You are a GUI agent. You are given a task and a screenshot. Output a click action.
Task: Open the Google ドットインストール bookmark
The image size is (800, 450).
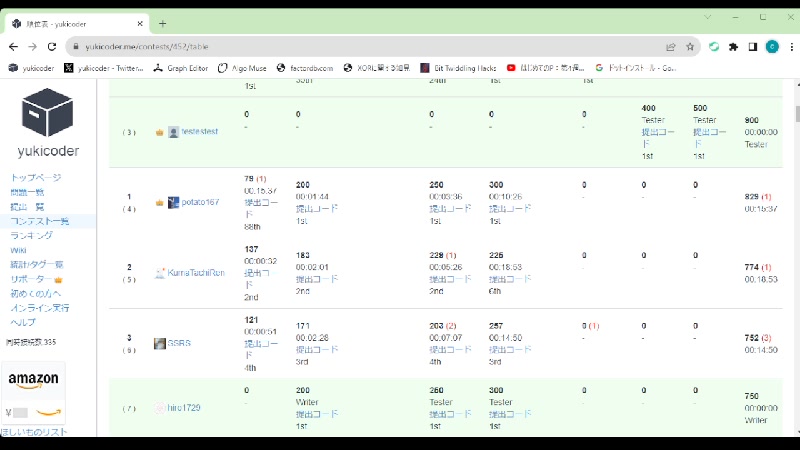coord(636,68)
